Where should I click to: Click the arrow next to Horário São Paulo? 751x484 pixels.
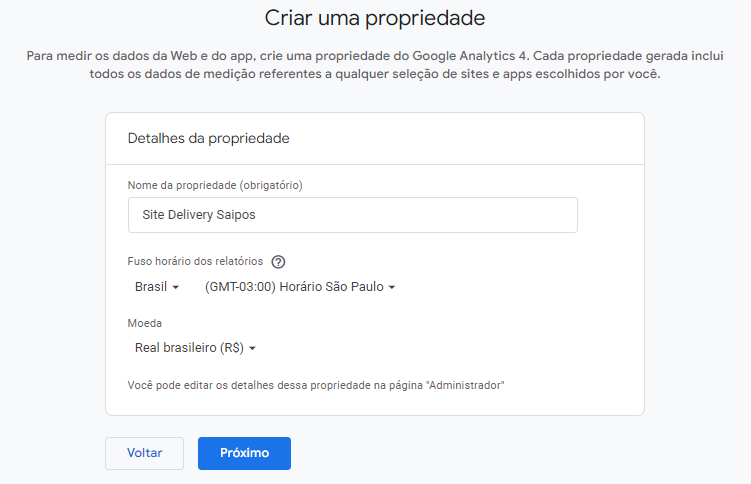(392, 287)
